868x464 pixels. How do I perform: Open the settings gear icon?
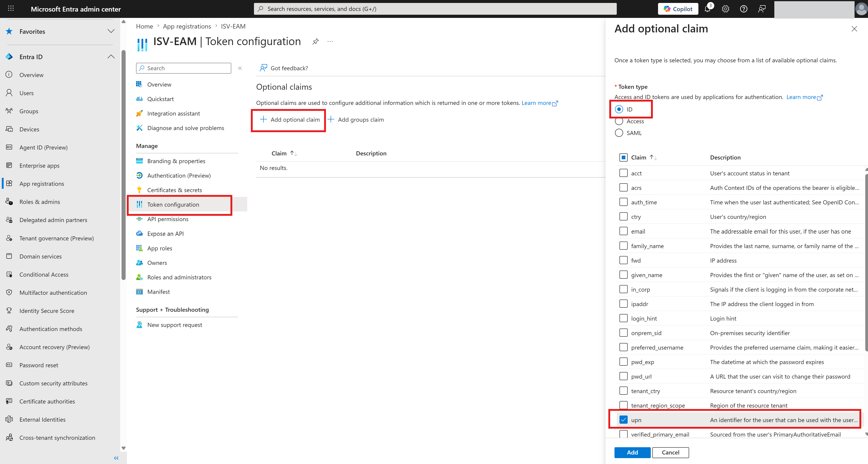[725, 9]
